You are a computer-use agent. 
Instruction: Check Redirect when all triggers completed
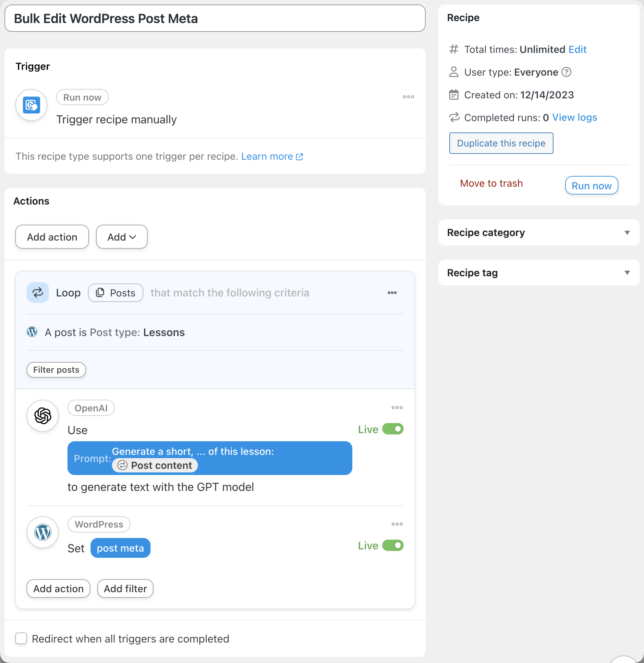tap(21, 638)
